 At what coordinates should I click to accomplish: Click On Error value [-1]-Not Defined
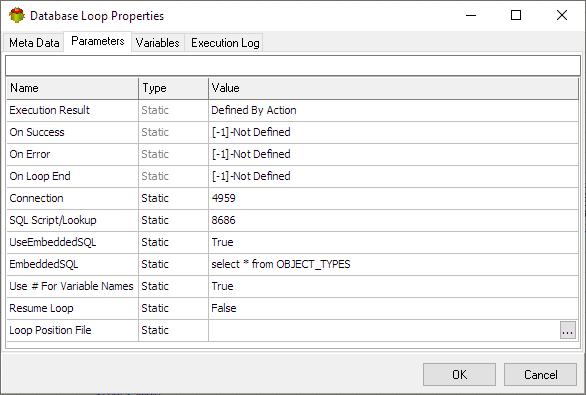click(x=251, y=154)
